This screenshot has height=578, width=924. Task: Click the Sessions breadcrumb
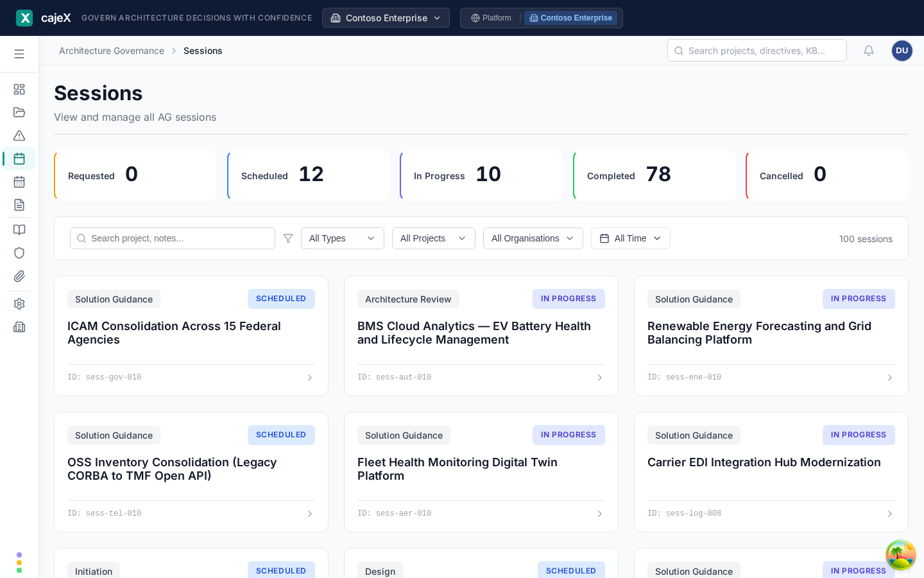point(203,51)
